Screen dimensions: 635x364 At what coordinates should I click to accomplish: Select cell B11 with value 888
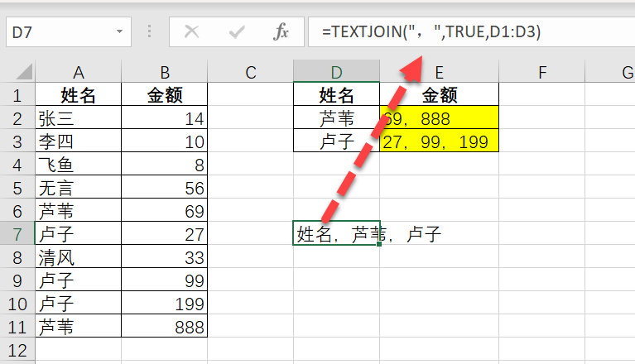pos(165,327)
